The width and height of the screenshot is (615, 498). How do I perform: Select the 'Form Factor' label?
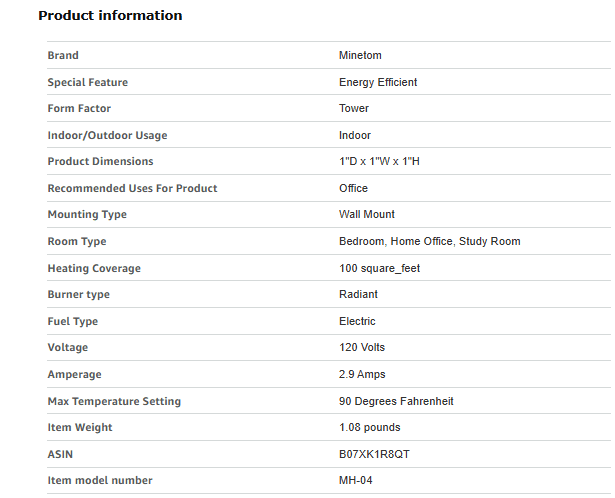point(79,108)
